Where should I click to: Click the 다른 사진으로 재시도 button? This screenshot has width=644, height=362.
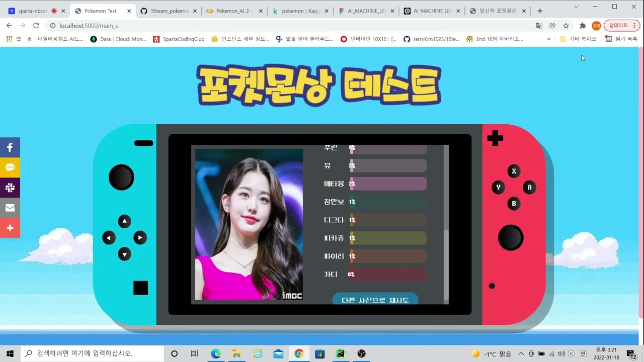(x=375, y=299)
